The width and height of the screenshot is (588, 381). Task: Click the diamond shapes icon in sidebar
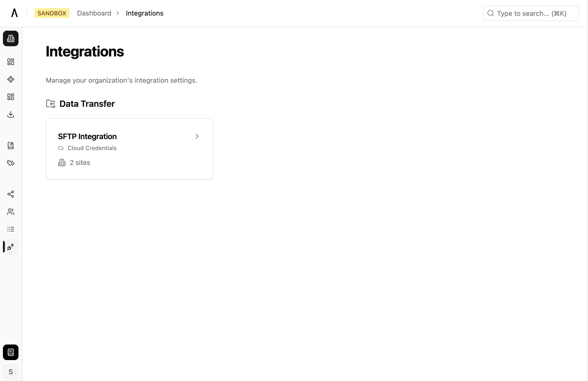tap(10, 79)
